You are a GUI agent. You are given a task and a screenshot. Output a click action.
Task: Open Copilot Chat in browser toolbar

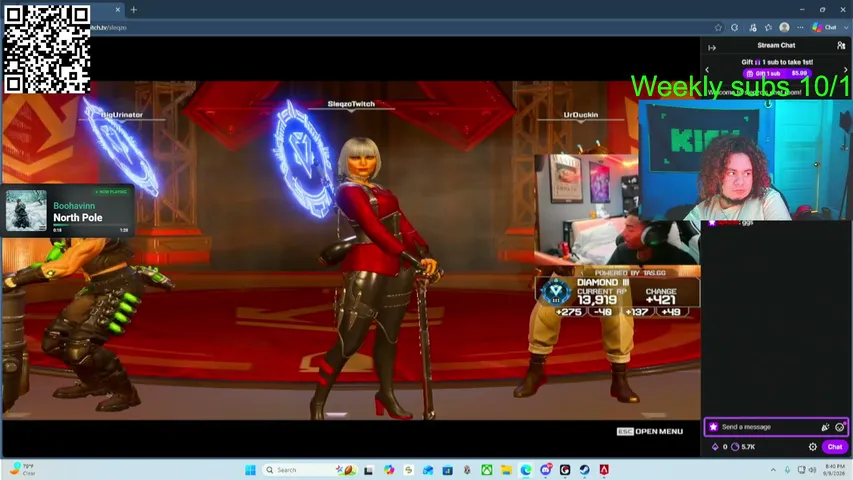825,27
